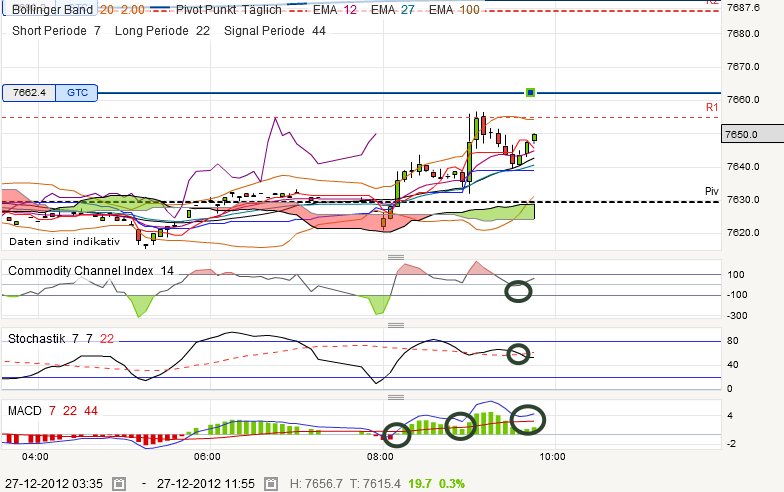The image size is (784, 492).
Task: Click the Short Periode 7 setting
Action: [56, 31]
